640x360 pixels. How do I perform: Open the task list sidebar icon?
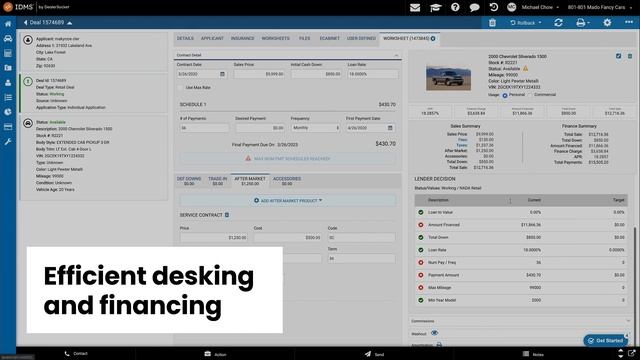(8, 97)
